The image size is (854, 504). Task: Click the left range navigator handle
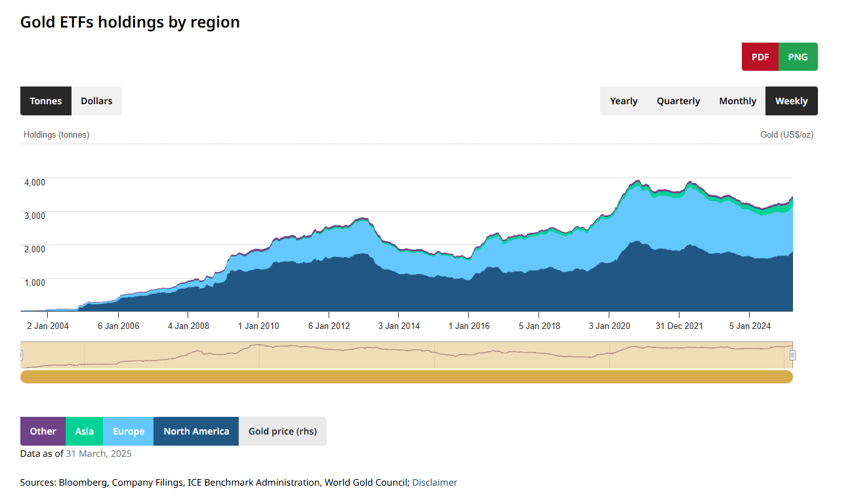21,355
